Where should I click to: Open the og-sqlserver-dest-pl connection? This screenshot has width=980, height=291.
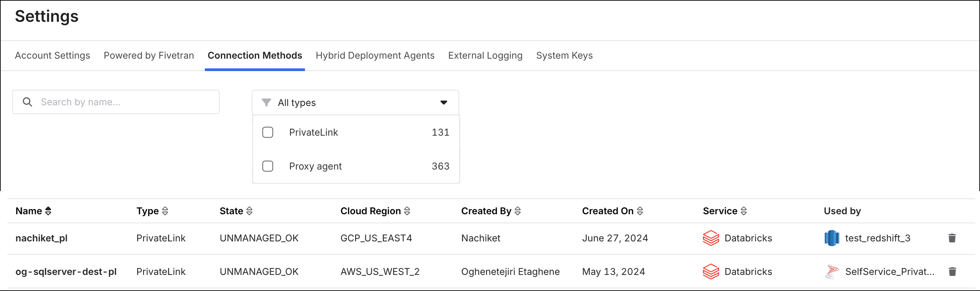coord(66,272)
